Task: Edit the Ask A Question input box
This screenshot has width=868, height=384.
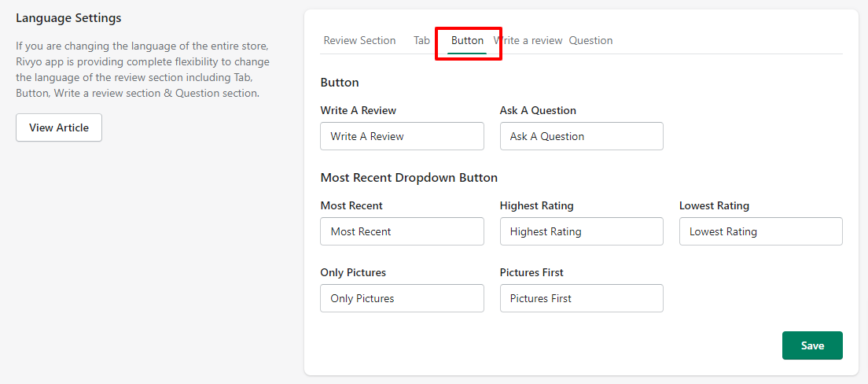Action: (x=581, y=136)
